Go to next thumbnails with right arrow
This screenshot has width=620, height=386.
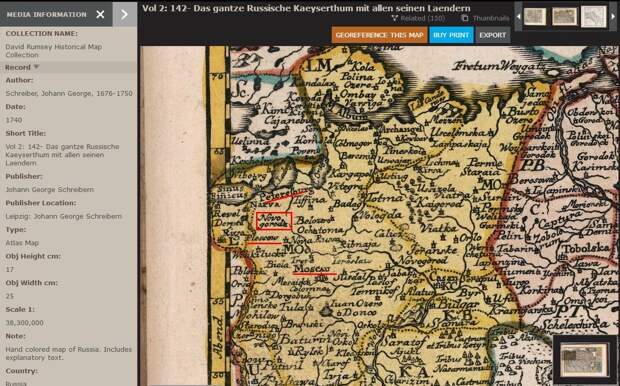tap(613, 17)
